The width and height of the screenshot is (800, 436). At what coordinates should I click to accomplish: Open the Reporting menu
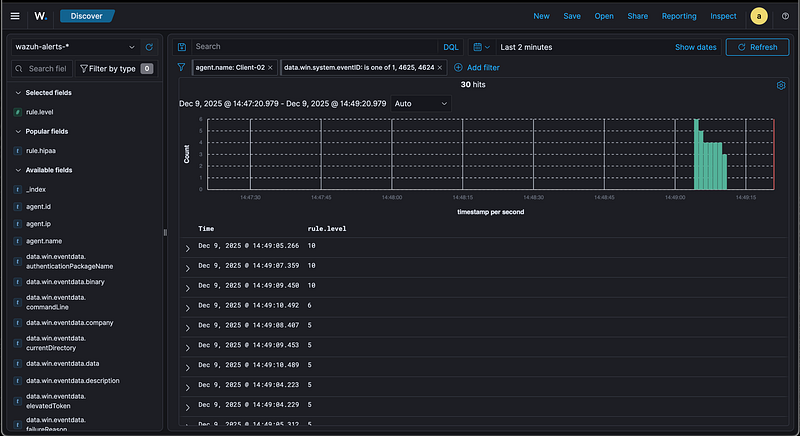coord(679,16)
